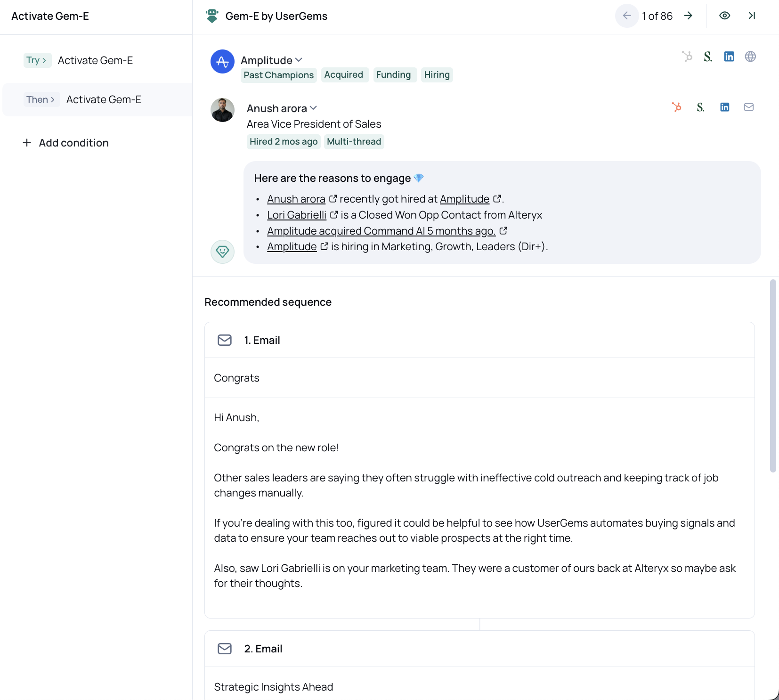This screenshot has height=700, width=779.
Task: Click plus icon for Add condition
Action: click(27, 143)
